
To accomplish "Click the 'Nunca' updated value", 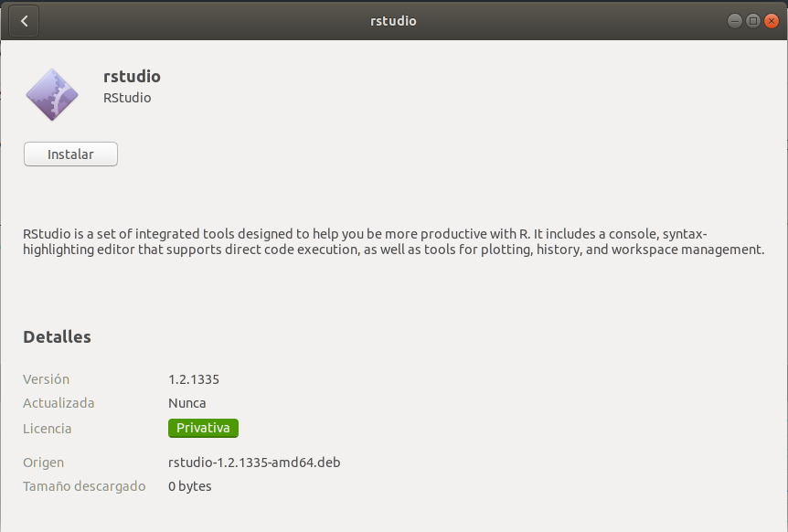I will pos(187,403).
